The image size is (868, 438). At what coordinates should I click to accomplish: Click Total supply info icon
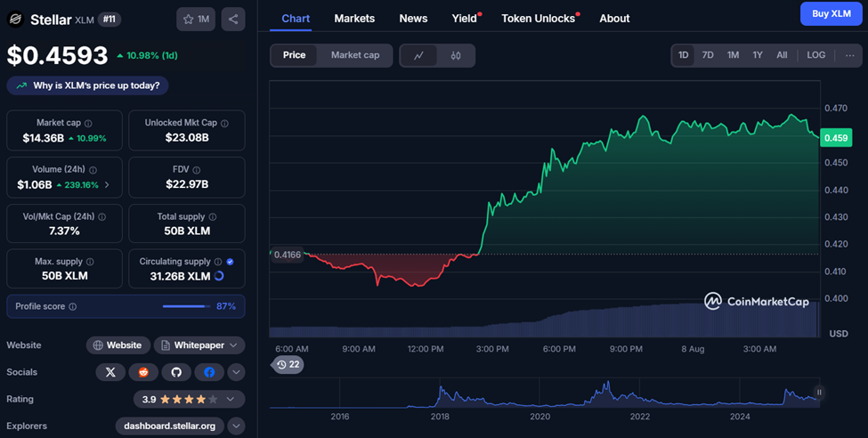click(x=213, y=217)
